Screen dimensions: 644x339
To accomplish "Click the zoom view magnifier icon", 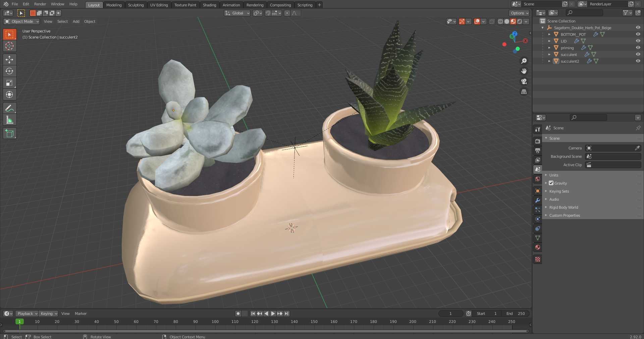I will point(524,61).
